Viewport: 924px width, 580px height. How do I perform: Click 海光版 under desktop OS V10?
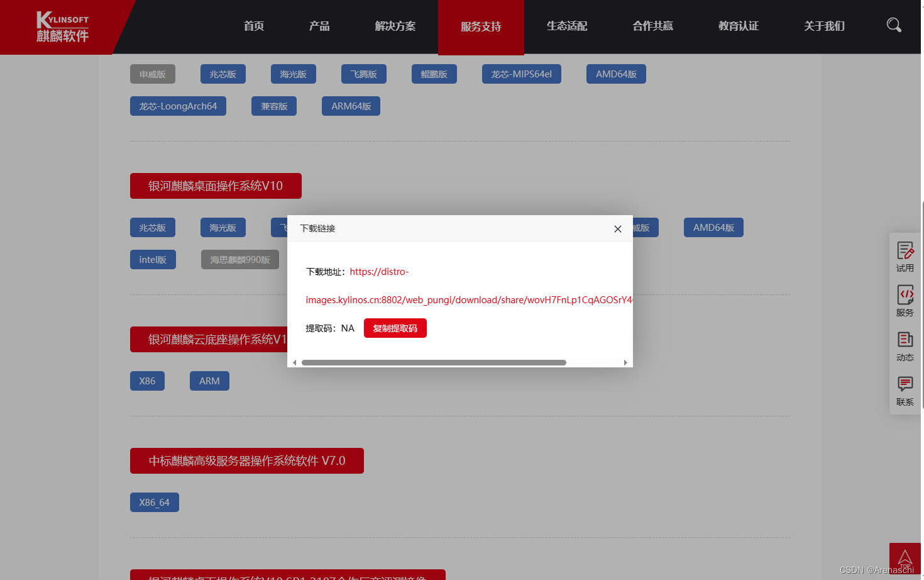pyautogui.click(x=223, y=228)
